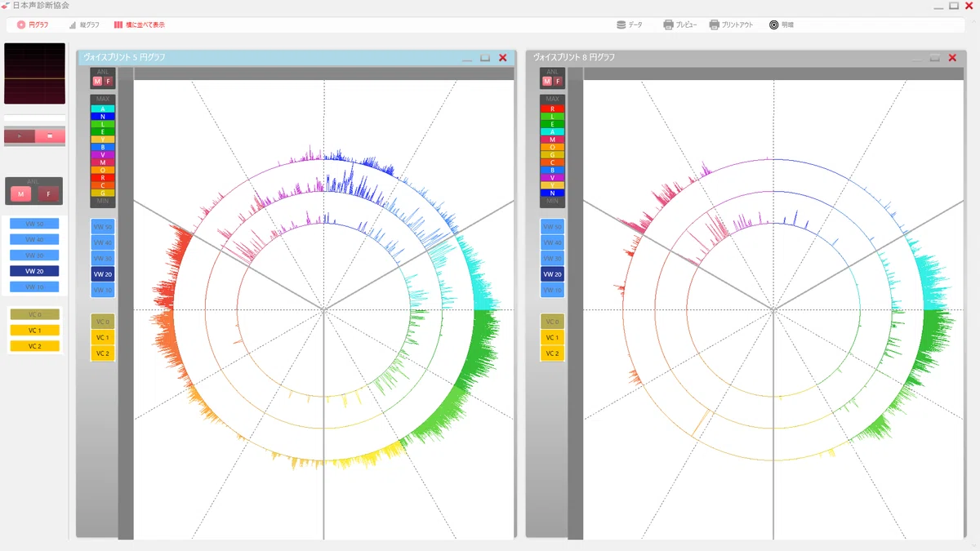Click the MAX label in ヴォイスプリント 5 window

[103, 99]
